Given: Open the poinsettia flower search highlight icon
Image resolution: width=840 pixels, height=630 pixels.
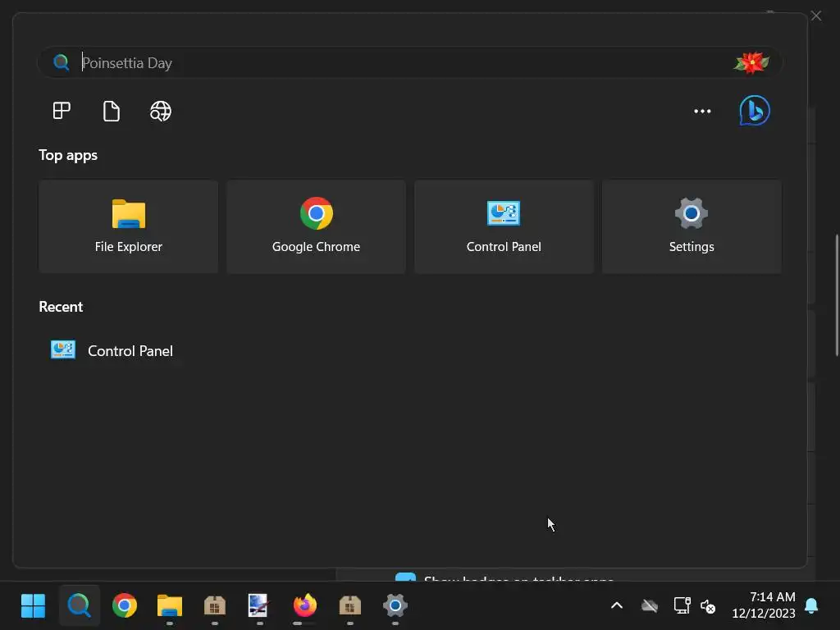Looking at the screenshot, I should (x=751, y=62).
